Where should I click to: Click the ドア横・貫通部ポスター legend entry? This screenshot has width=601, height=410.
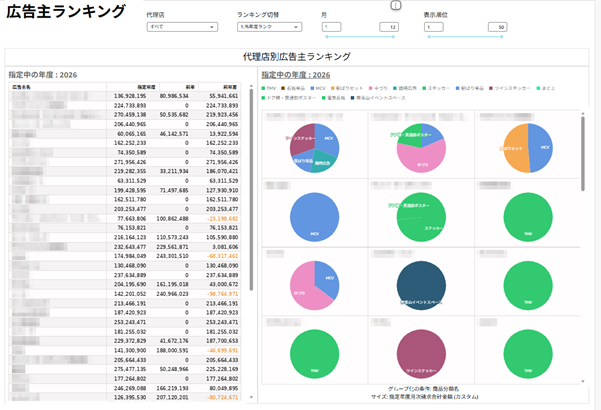click(x=289, y=98)
